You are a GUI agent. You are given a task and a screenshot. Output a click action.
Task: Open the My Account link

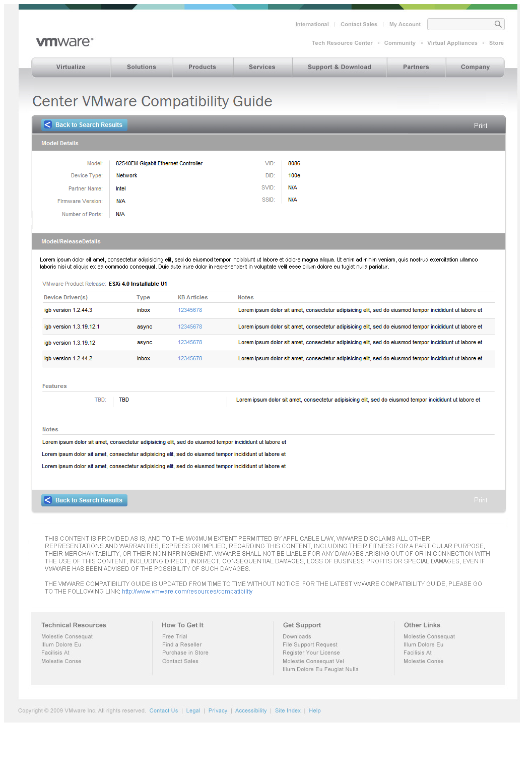tap(405, 24)
